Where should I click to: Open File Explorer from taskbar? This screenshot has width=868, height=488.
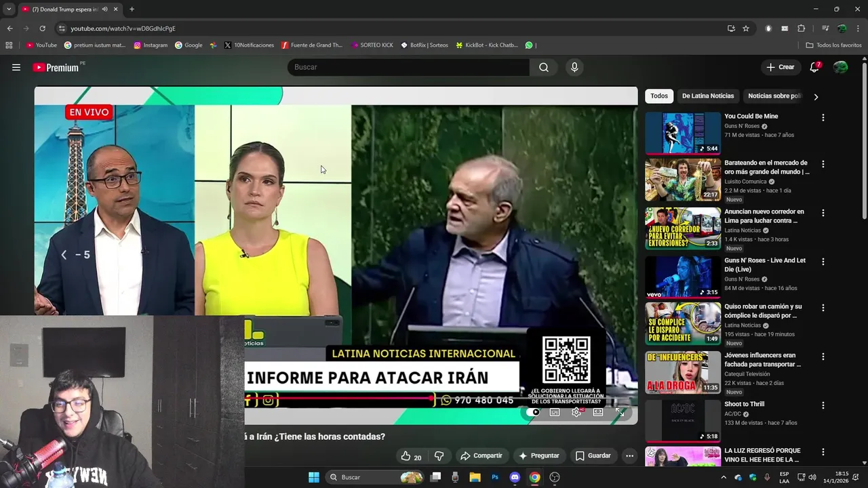coord(475,477)
